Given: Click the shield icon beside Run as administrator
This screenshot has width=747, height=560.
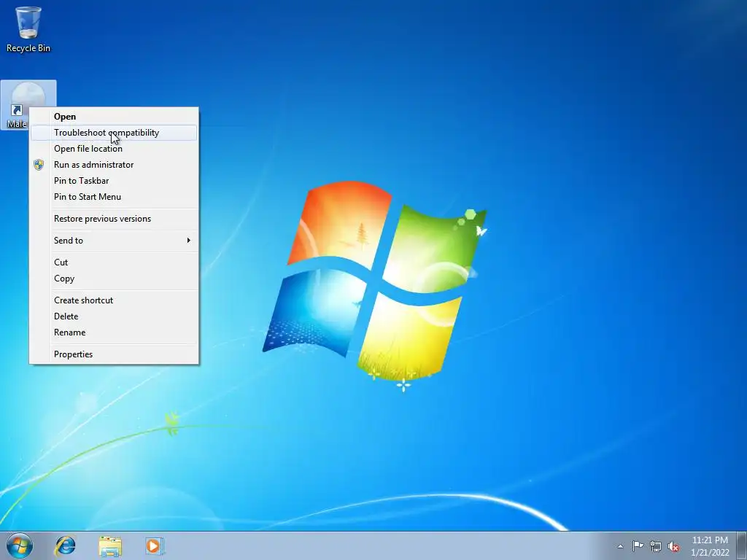Looking at the screenshot, I should [x=39, y=165].
